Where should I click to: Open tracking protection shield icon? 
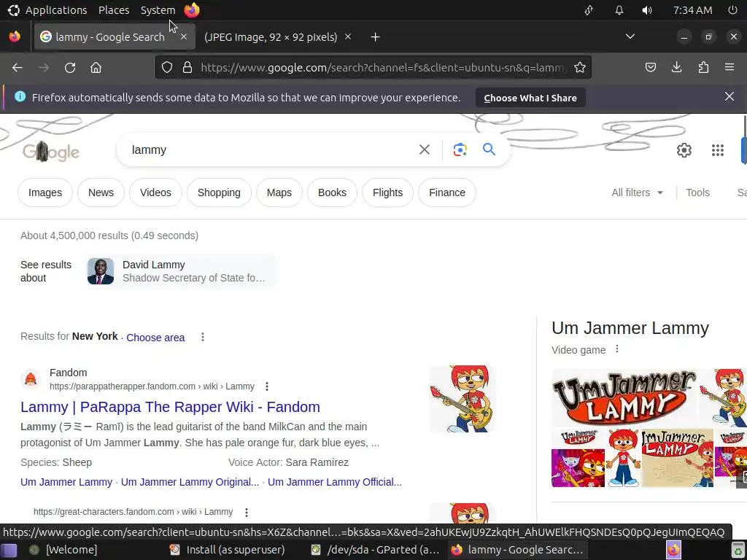click(167, 68)
